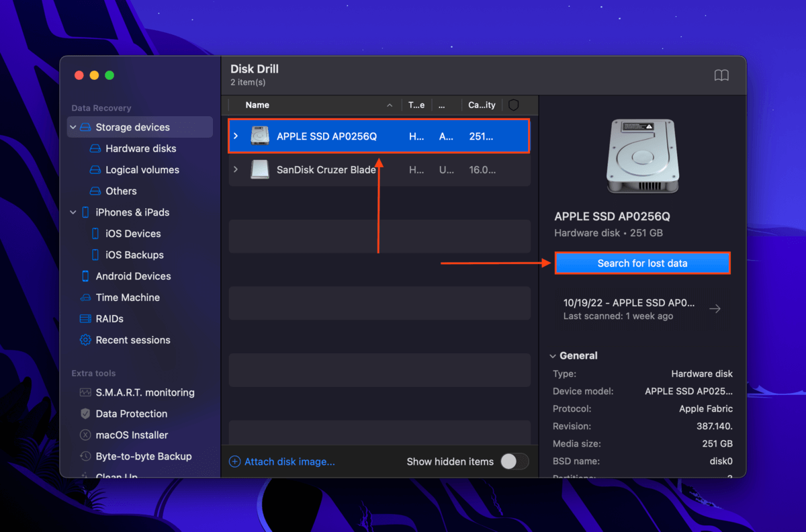Click iOS Backups in sidebar

pyautogui.click(x=134, y=255)
